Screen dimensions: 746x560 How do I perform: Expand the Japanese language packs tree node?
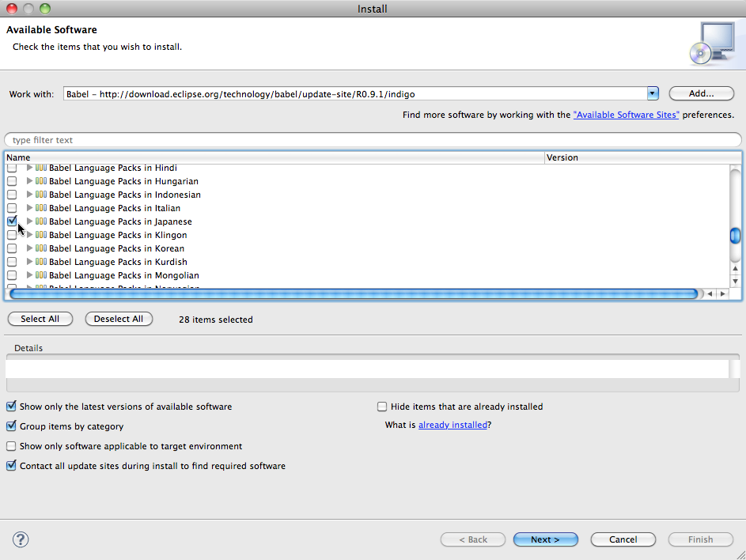29,221
